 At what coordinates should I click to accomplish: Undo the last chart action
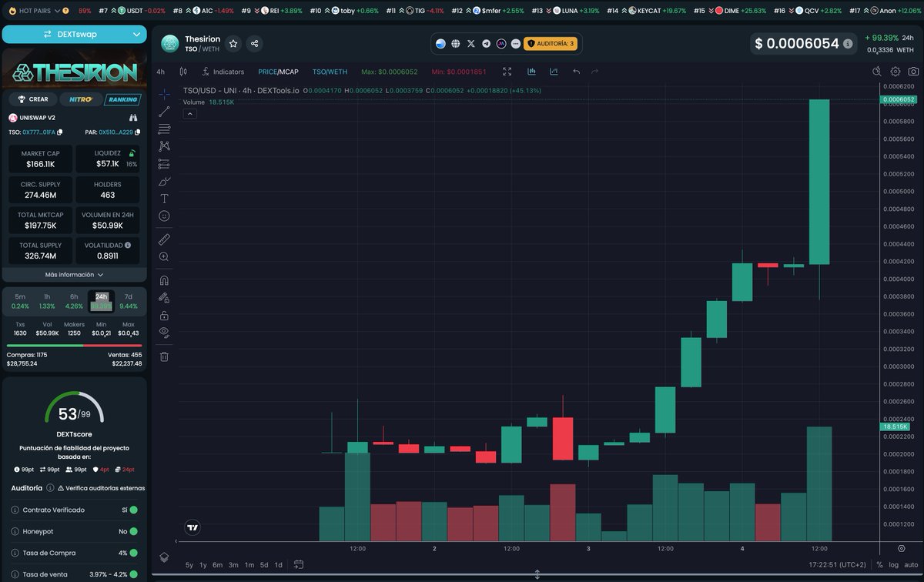click(x=576, y=72)
